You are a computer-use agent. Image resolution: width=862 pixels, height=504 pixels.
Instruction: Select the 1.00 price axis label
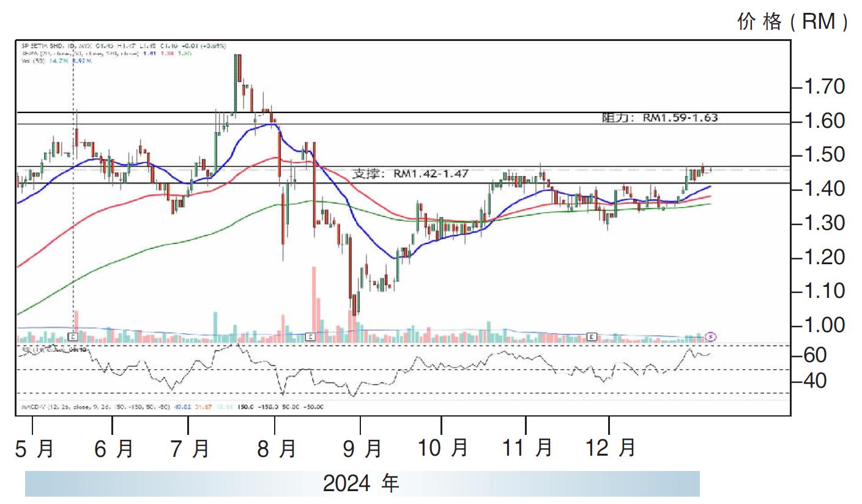click(x=824, y=325)
